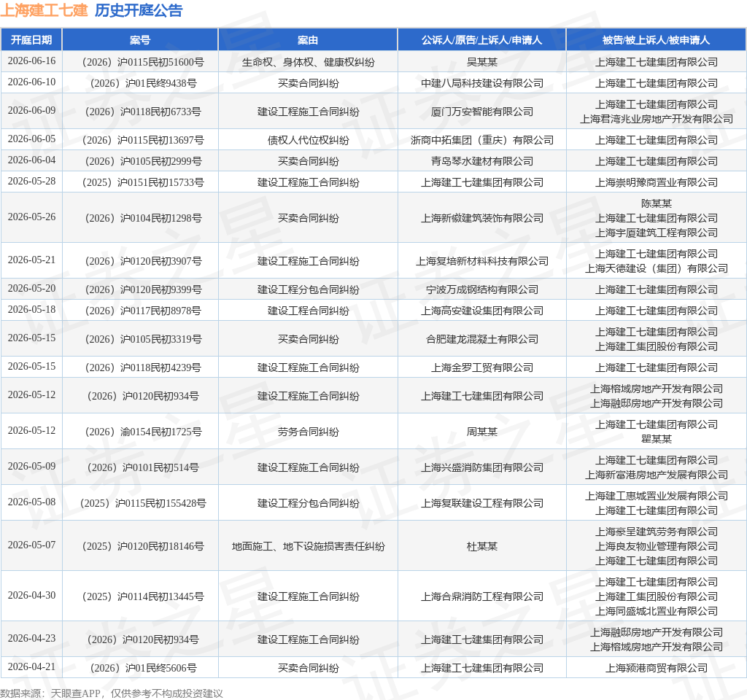
Task: Select case (2026)沪0115民初13697号
Action: pos(143,141)
